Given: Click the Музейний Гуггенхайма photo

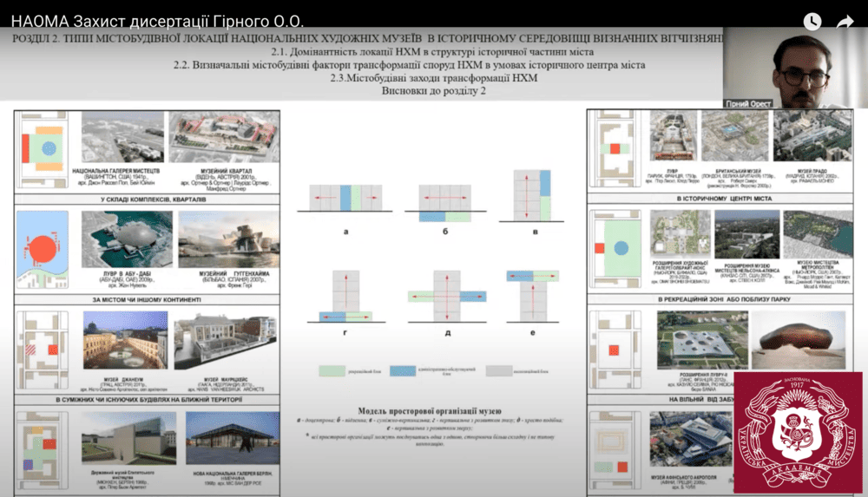Looking at the screenshot, I should click(x=228, y=239).
